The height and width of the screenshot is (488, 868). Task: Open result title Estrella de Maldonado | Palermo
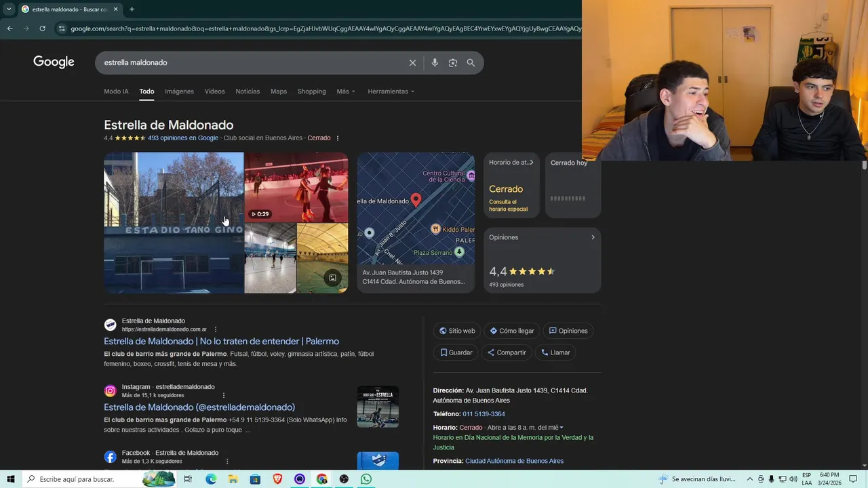(221, 342)
